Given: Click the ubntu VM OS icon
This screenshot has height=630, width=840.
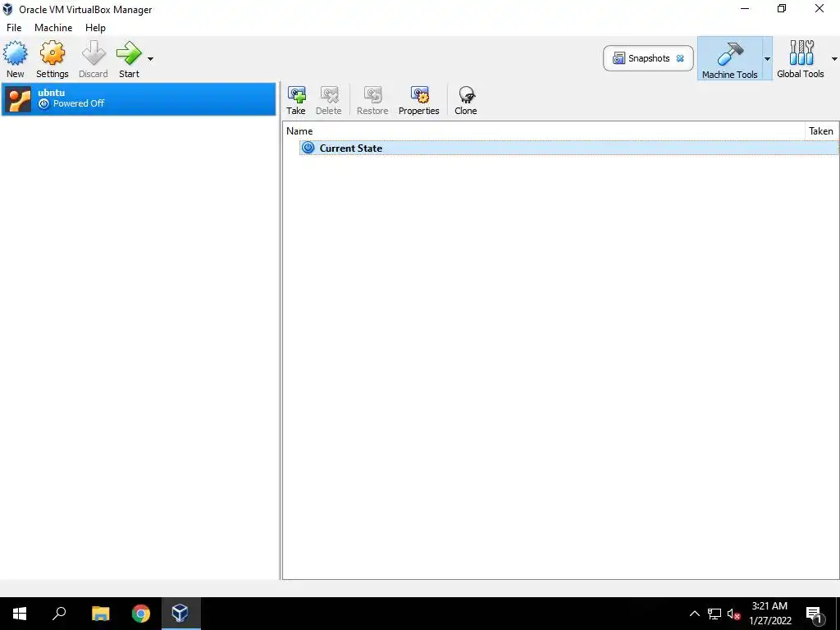Looking at the screenshot, I should click(x=19, y=99).
